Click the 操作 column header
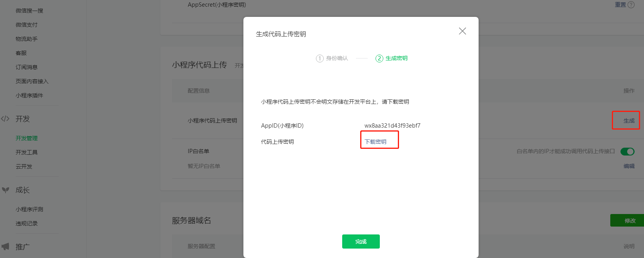 [629, 91]
